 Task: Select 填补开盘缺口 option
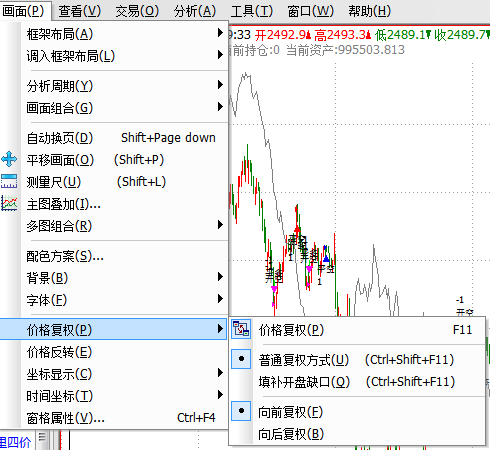click(357, 382)
